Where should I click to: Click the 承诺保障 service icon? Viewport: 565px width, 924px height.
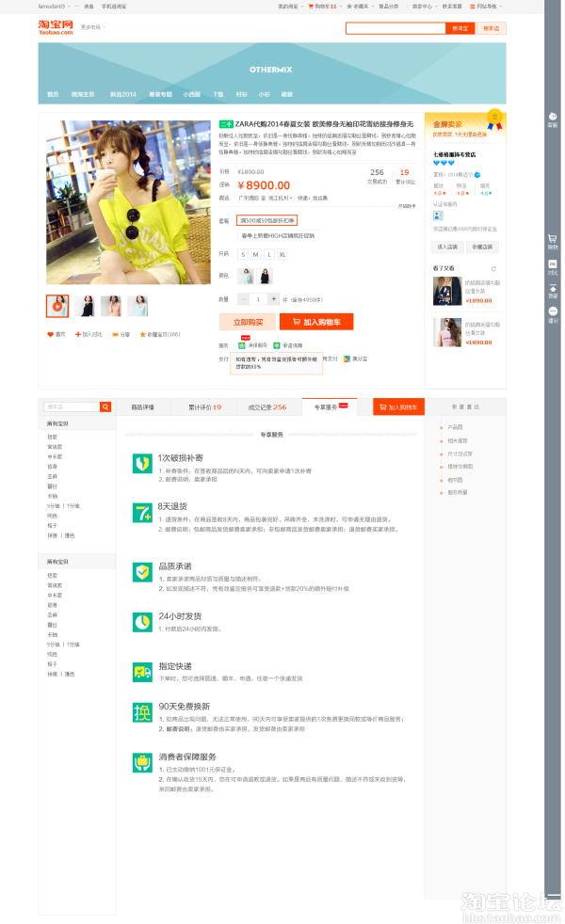tap(277, 345)
